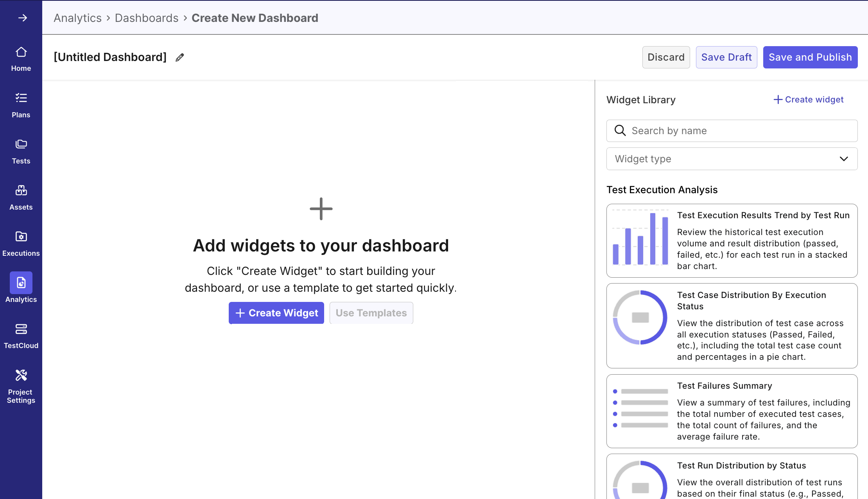Open Dashboards from the breadcrumb
Viewport: 868px width, 499px height.
coord(147,18)
